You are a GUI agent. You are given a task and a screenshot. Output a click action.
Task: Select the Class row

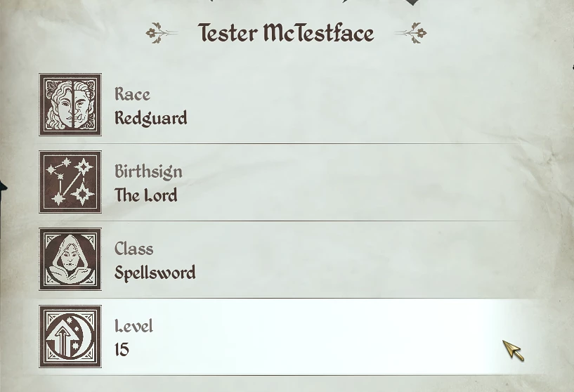[x=282, y=259]
